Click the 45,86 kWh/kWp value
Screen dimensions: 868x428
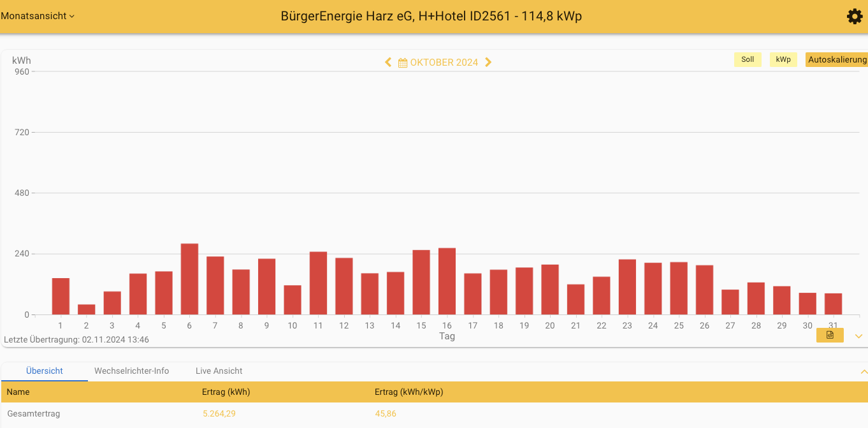386,413
